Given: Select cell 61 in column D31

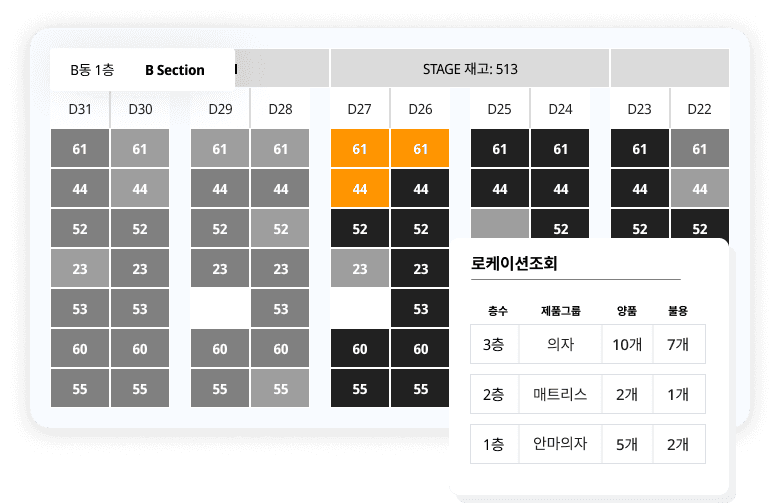Looking at the screenshot, I should (80, 148).
